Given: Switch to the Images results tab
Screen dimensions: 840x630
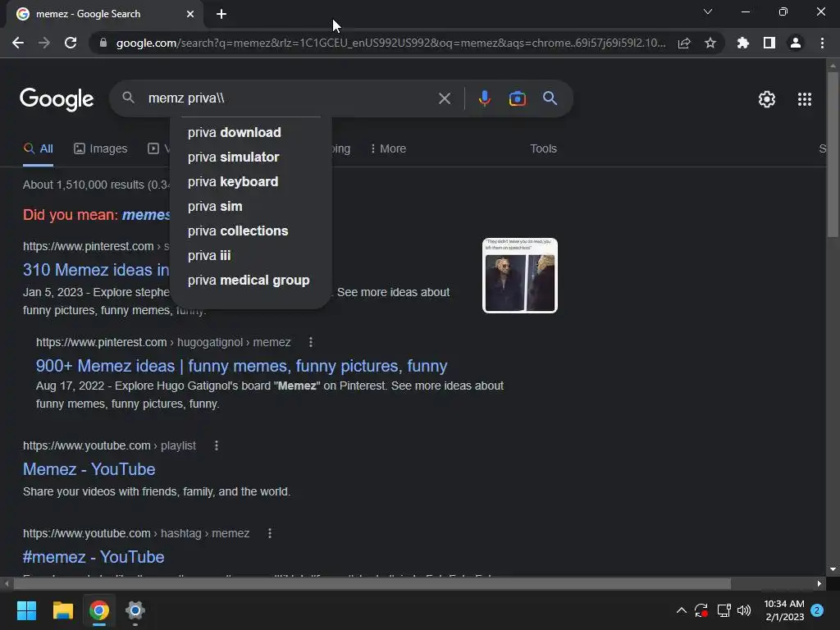Looking at the screenshot, I should (x=101, y=149).
